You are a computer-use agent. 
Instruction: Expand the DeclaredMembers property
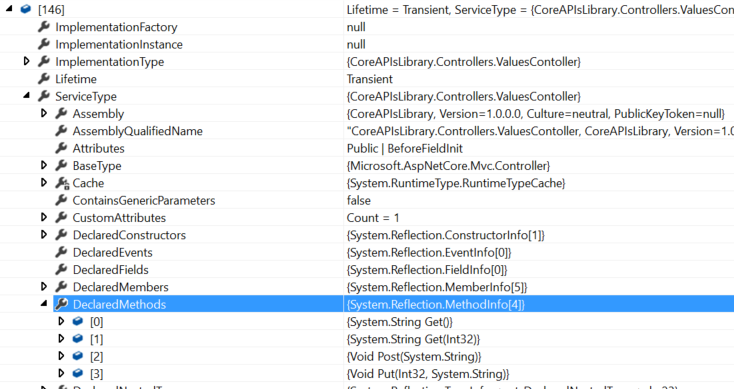click(x=44, y=286)
